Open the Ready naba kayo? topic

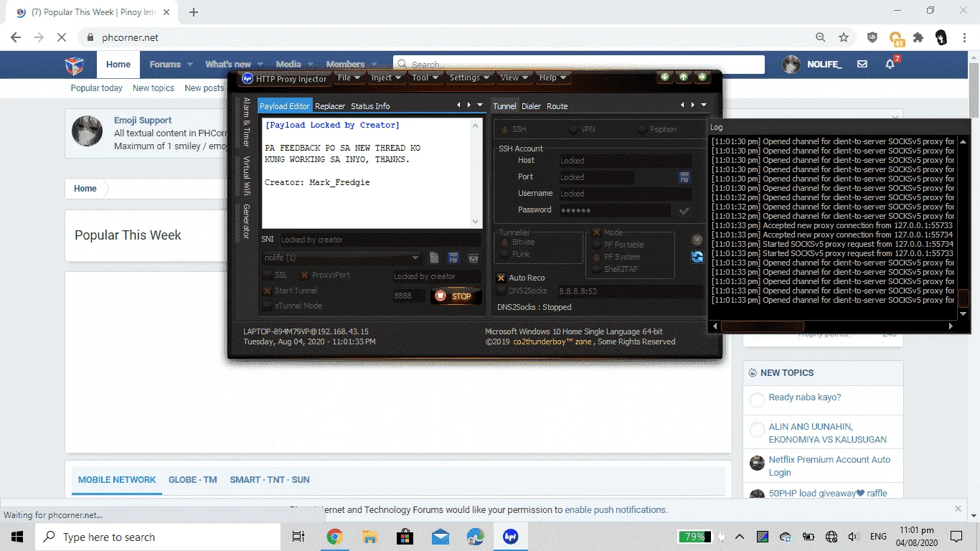(804, 397)
